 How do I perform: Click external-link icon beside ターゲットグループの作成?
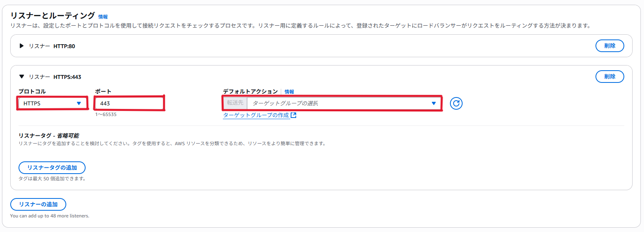pyautogui.click(x=293, y=115)
